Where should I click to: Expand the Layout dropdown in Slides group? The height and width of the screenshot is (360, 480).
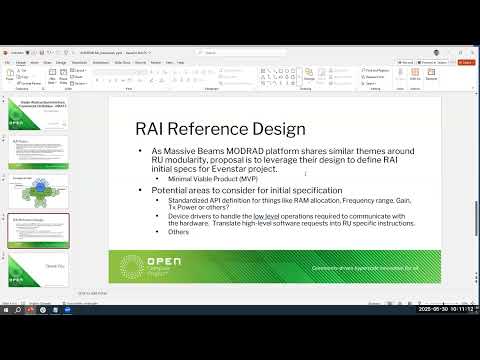[78, 71]
